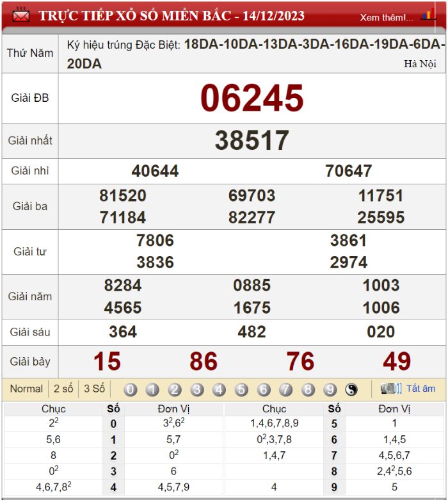Click the yin-yang ball icon
The height and width of the screenshot is (500, 448).
pyautogui.click(x=351, y=389)
